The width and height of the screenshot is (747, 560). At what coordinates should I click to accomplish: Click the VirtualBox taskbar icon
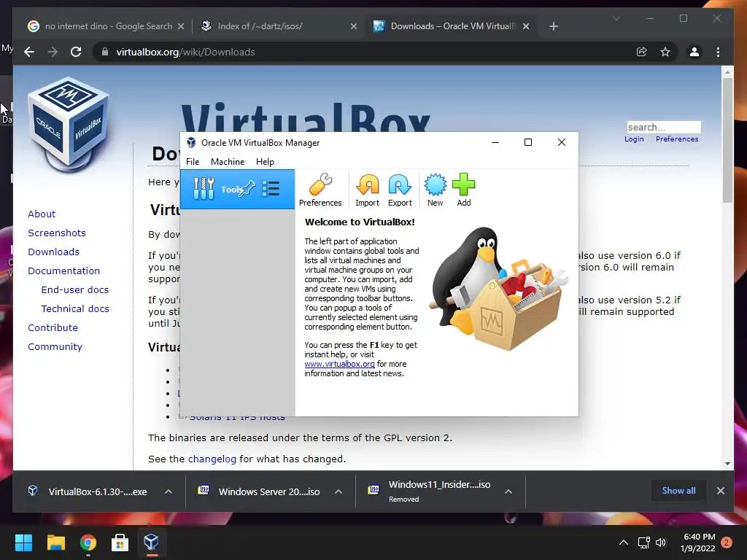coord(152,542)
